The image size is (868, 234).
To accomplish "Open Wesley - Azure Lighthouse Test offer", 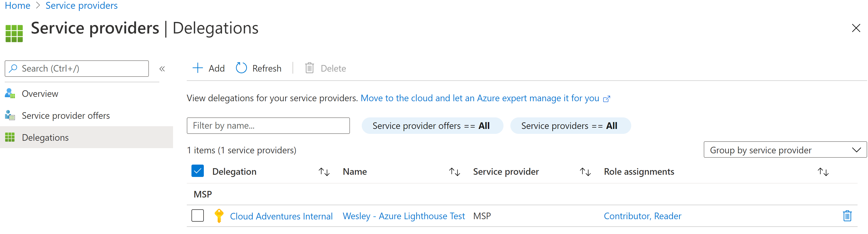I will click(x=404, y=216).
